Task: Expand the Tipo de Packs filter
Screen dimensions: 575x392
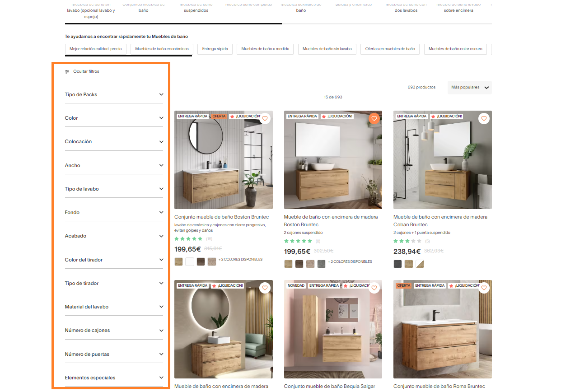Action: (x=114, y=94)
